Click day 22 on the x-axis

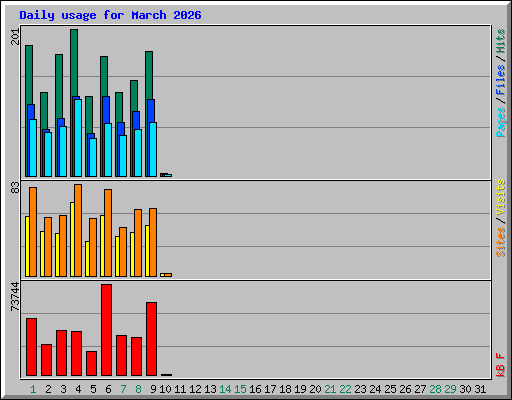pos(345,389)
